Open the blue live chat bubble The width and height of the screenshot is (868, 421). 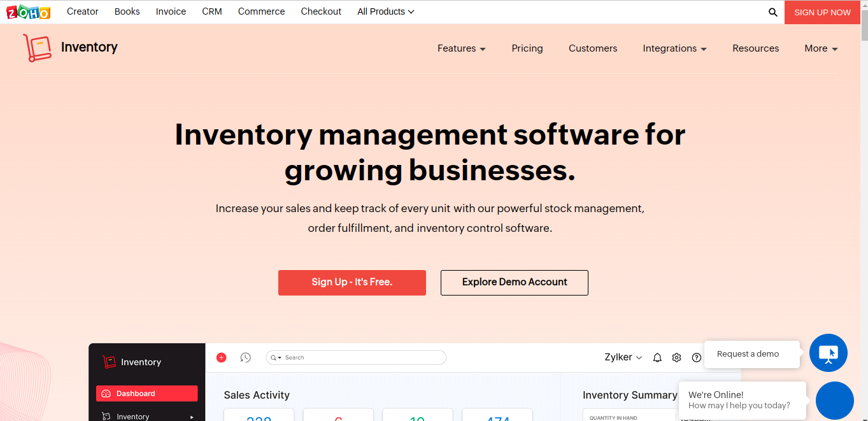(x=835, y=401)
